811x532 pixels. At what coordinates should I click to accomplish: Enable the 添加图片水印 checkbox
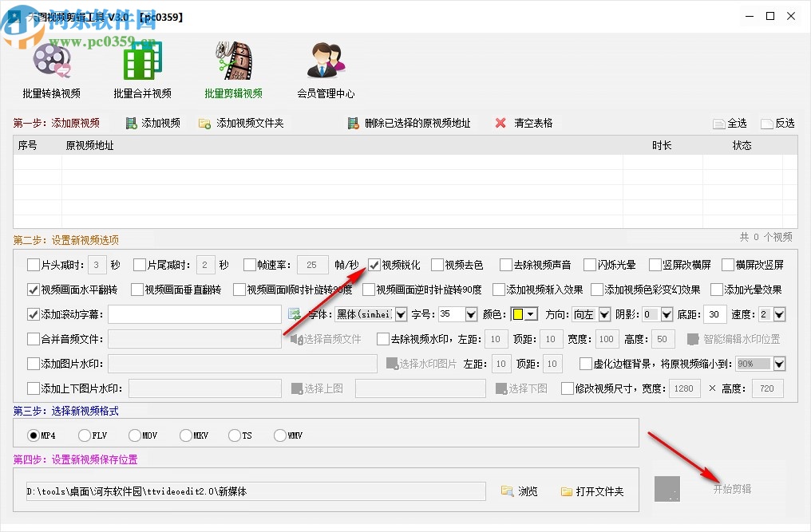tap(33, 364)
